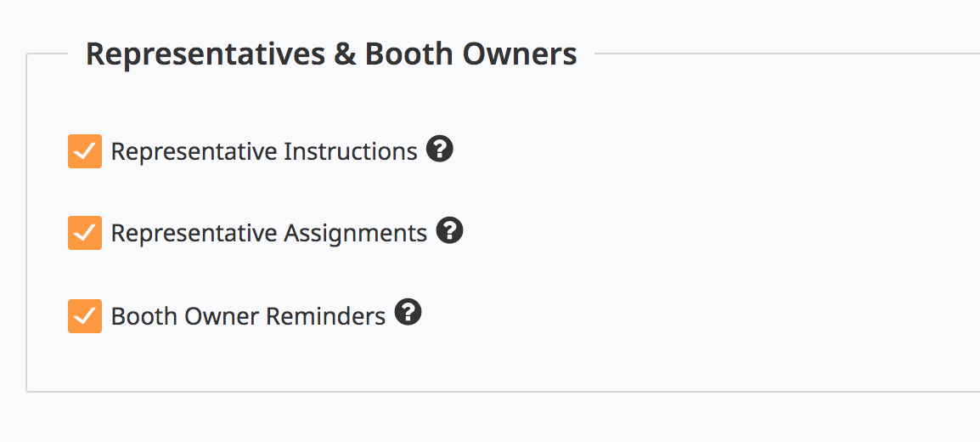Viewport: 980px width, 442px height.
Task: Select the word Representatives in the section heading
Action: 206,54
